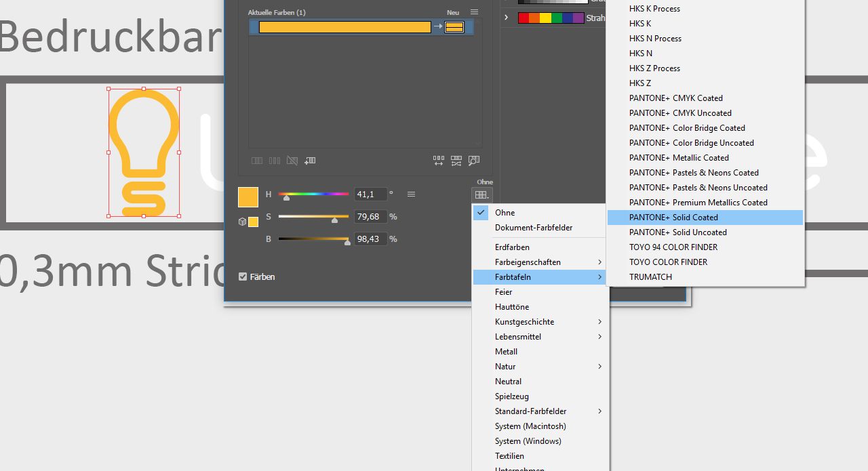Click the large orange active color swatch

[248, 197]
